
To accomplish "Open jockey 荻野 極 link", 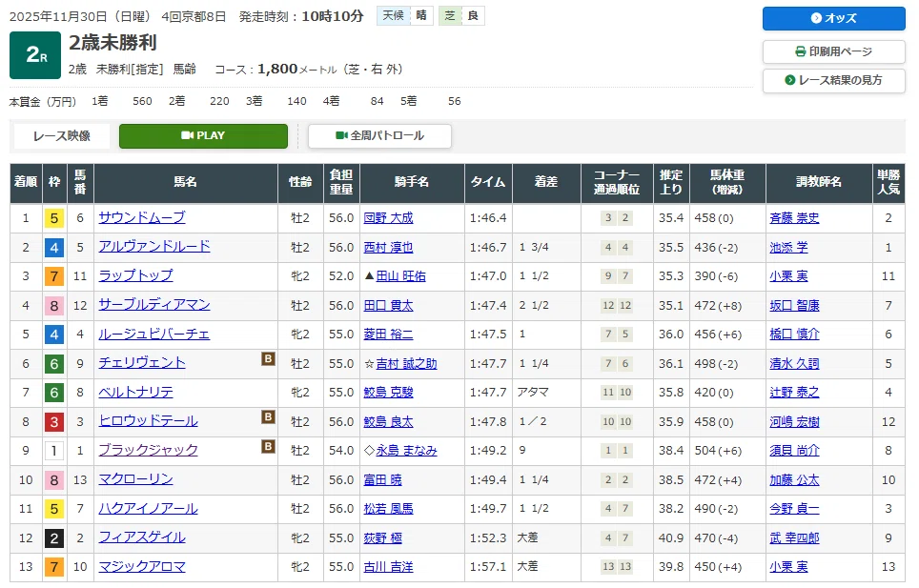I will (382, 537).
